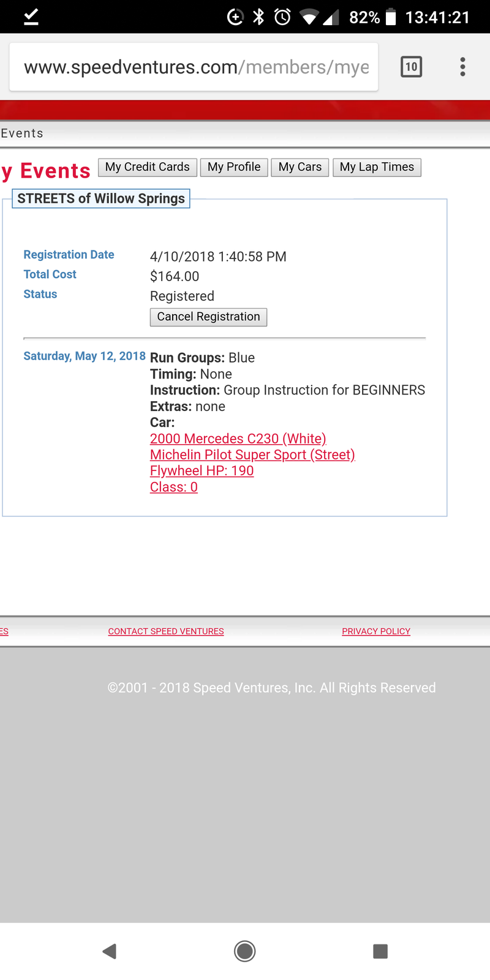Open My Credit Cards page
The width and height of the screenshot is (490, 980).
point(148,167)
